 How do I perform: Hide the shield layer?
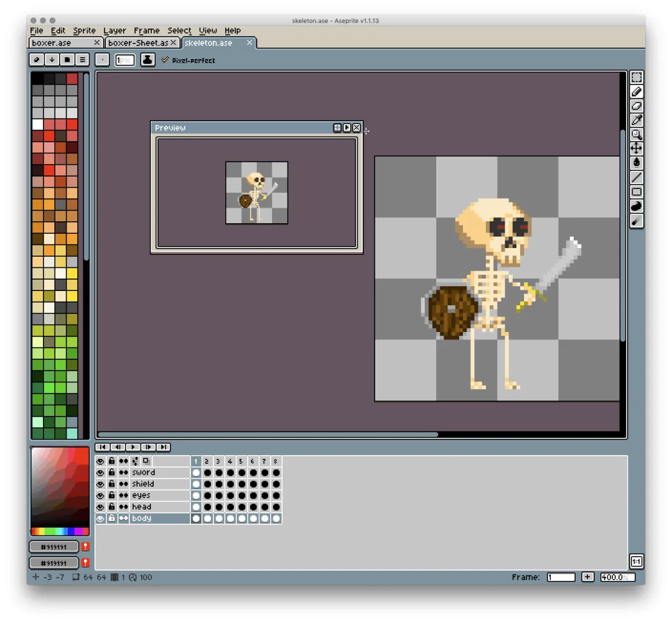click(100, 484)
